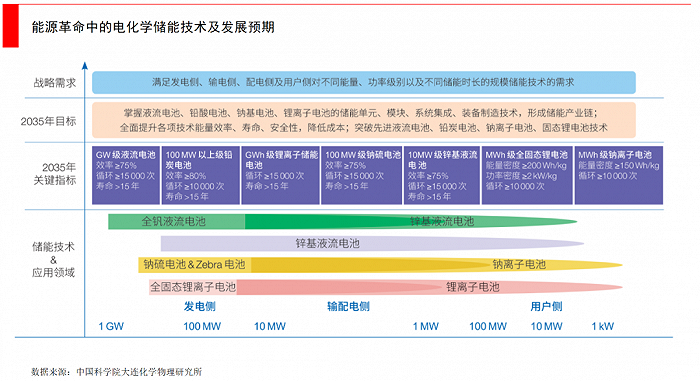Select the title 能源革命中的电化学储能技术及发展预期
700x381 pixels.
(153, 27)
